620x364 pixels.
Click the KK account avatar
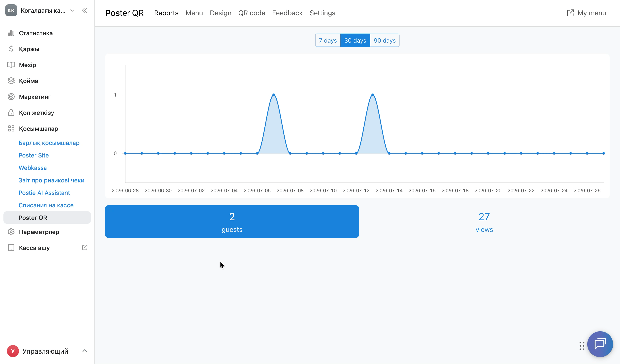pos(11,10)
